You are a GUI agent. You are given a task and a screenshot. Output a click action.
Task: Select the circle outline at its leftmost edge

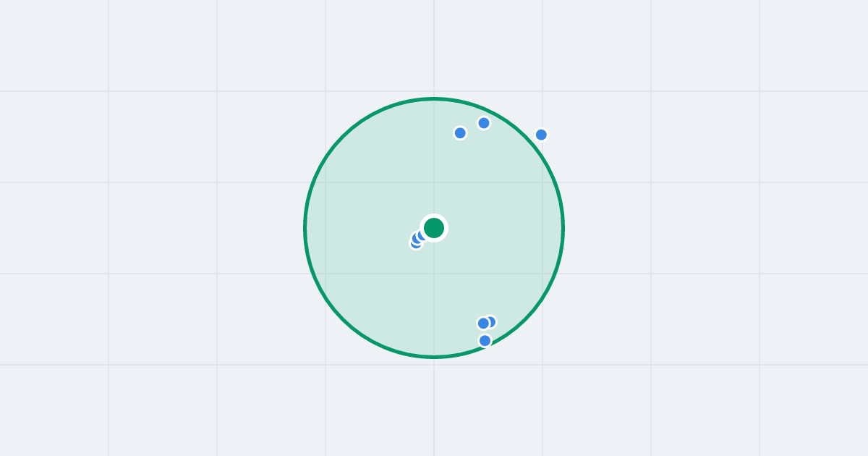point(305,228)
